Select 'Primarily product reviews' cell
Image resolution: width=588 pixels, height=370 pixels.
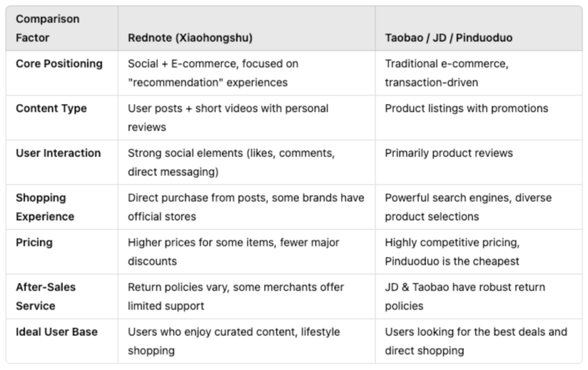[449, 153]
